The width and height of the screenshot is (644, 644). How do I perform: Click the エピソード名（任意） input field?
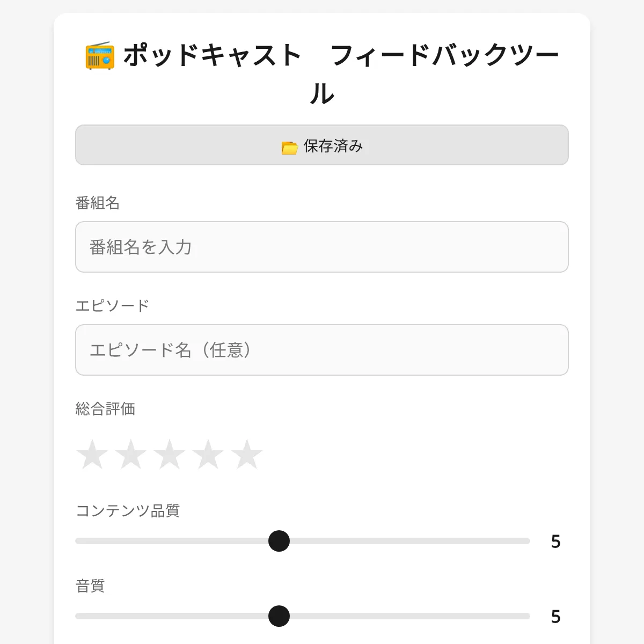(x=322, y=350)
